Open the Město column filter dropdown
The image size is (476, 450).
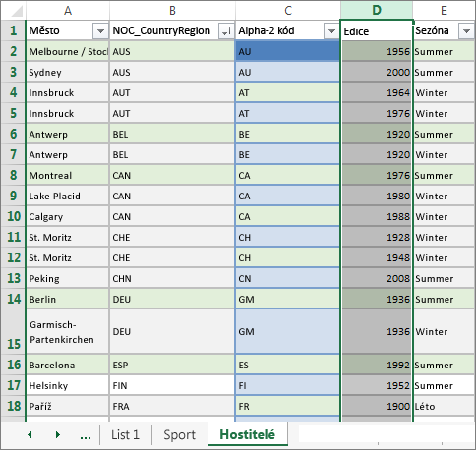click(x=100, y=31)
